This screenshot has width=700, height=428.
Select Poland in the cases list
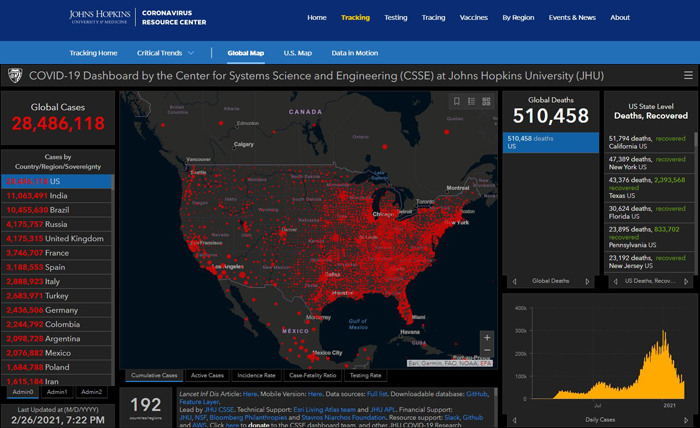click(x=56, y=367)
